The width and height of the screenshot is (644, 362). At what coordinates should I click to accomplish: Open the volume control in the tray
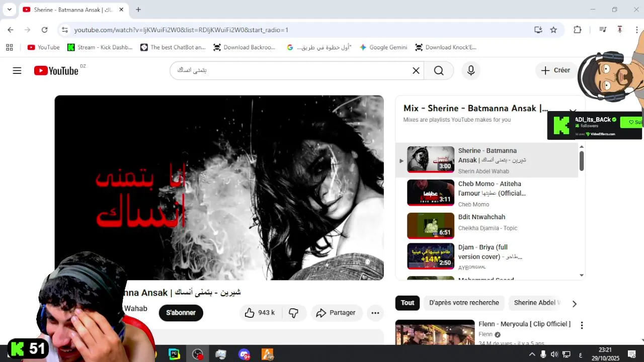point(554,354)
